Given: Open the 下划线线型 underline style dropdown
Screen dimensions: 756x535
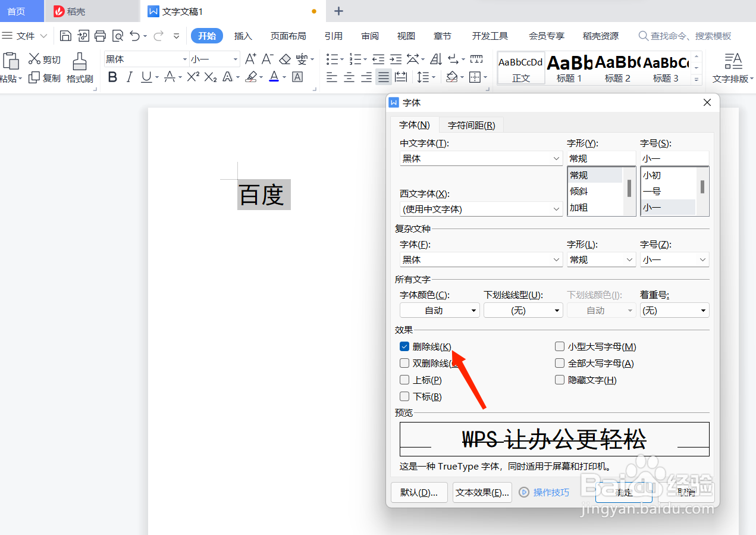Looking at the screenshot, I should pos(523,310).
